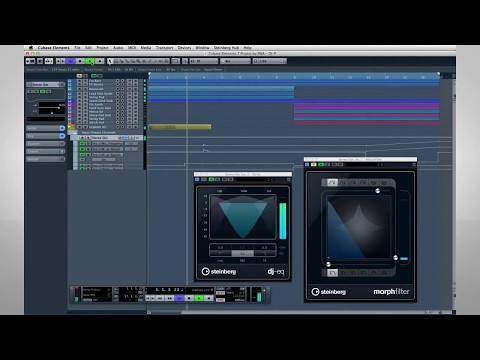
Task: Select last filter shape in MorphFilter top row
Action: tap(384, 183)
